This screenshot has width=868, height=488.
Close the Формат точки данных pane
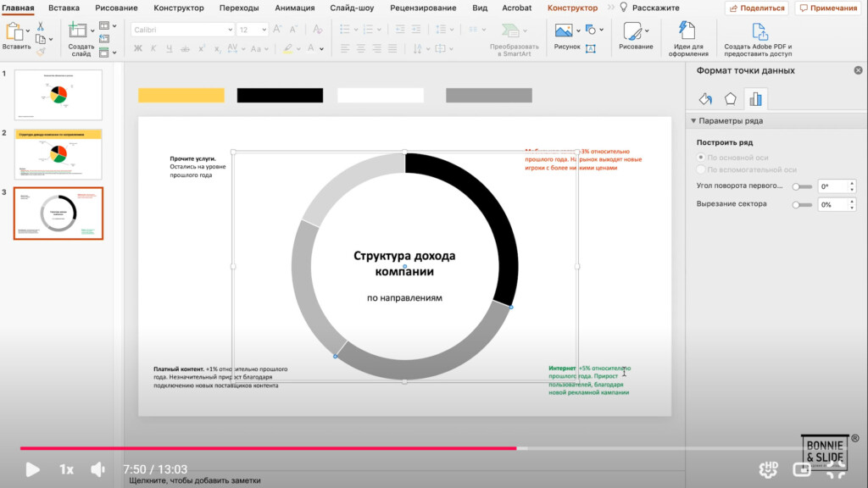(x=858, y=70)
